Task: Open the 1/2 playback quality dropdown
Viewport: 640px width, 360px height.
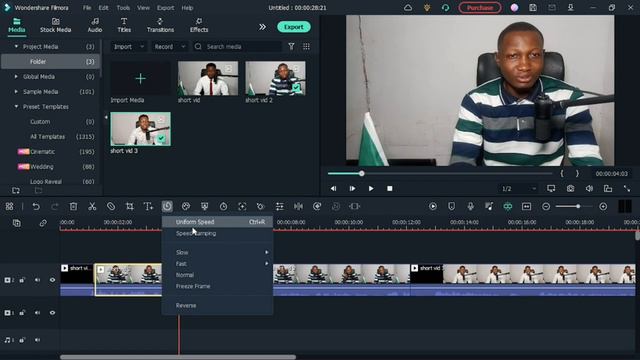Action: pos(518,189)
